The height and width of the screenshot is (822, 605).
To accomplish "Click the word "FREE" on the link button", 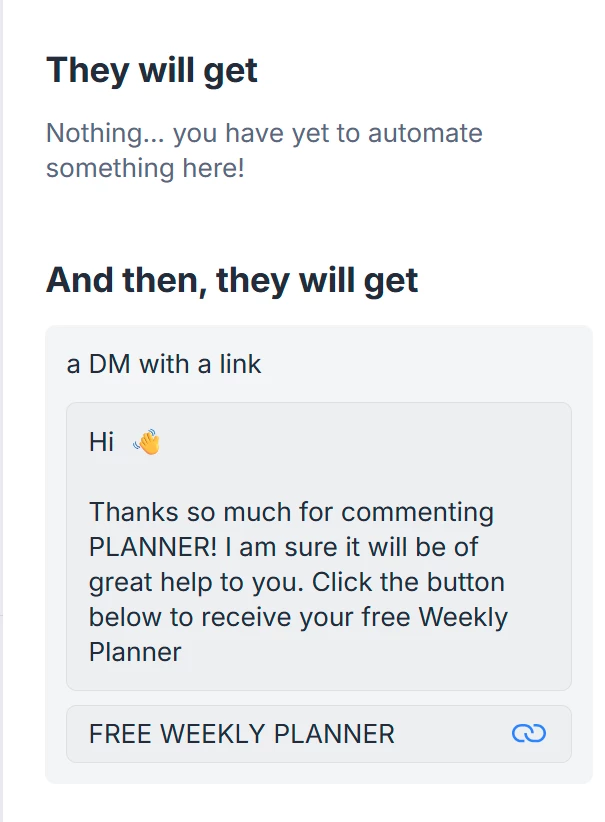I will click(120, 734).
